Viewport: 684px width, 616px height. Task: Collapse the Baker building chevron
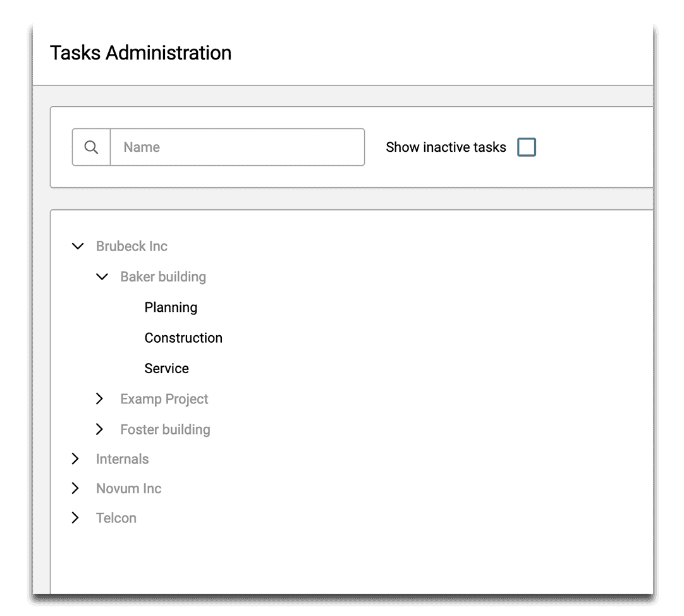pyautogui.click(x=102, y=277)
